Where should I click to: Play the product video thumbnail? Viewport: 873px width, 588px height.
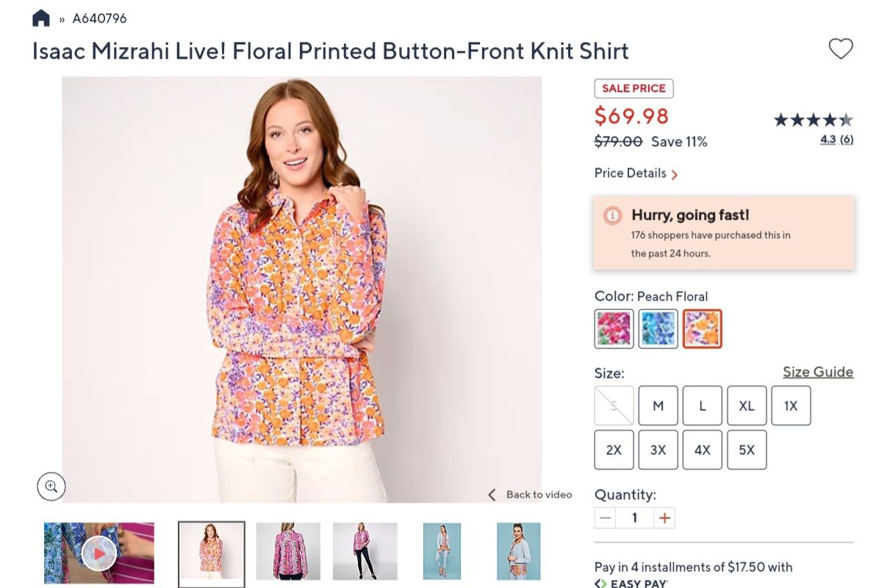[98, 552]
